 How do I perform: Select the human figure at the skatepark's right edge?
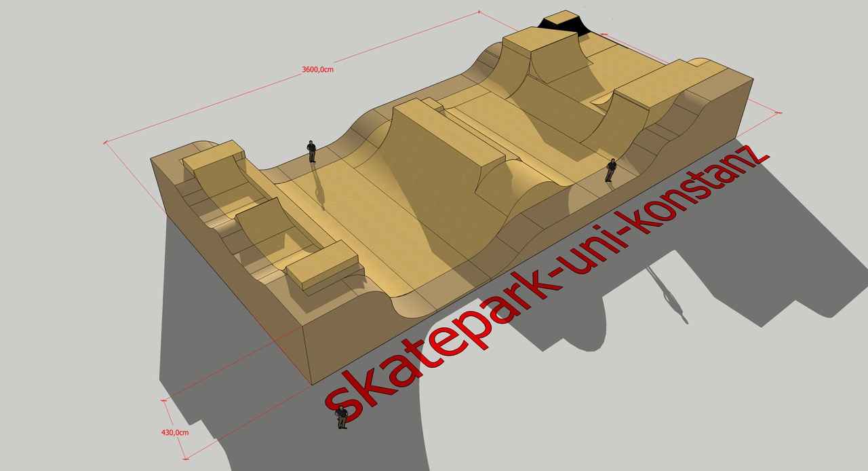(611, 170)
